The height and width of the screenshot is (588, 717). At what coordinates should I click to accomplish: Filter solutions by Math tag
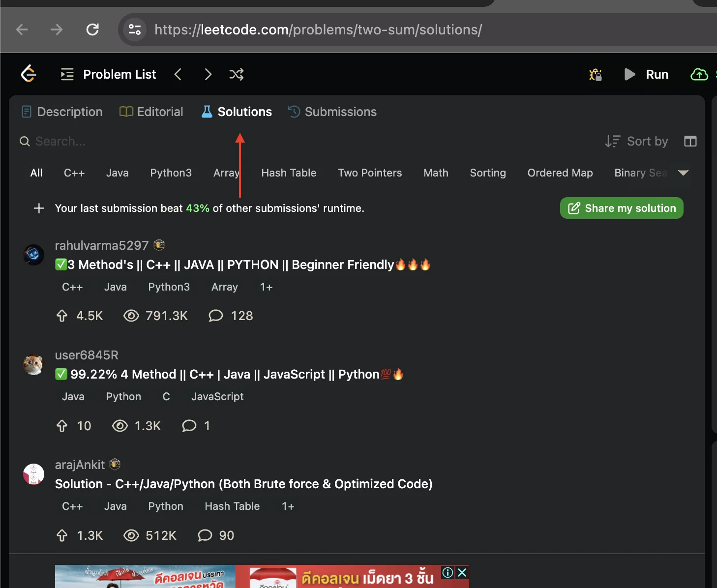(436, 173)
